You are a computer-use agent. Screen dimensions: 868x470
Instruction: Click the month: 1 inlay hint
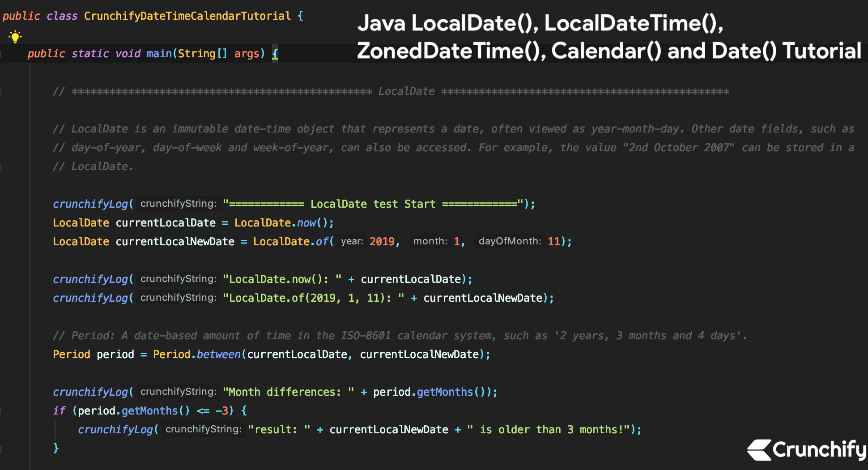430,241
